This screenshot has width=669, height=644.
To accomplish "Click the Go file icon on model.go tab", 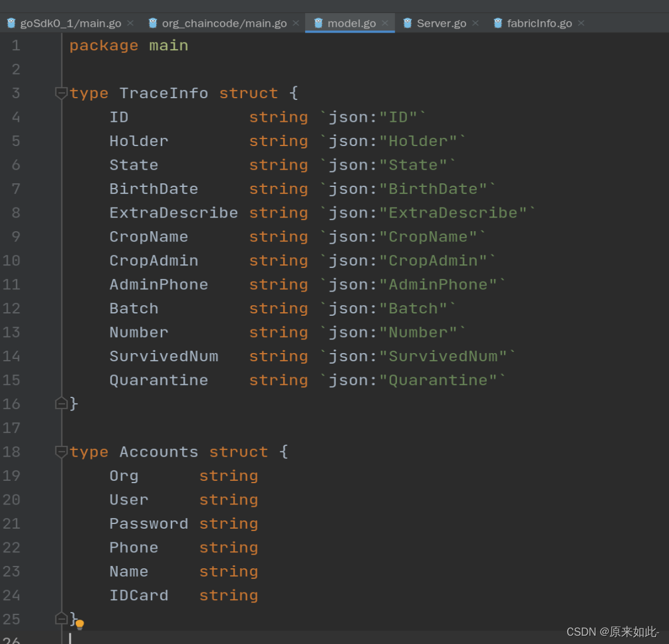I will [318, 23].
